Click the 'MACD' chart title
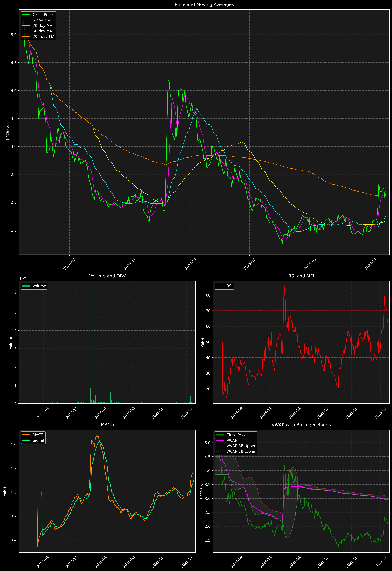 [x=107, y=425]
